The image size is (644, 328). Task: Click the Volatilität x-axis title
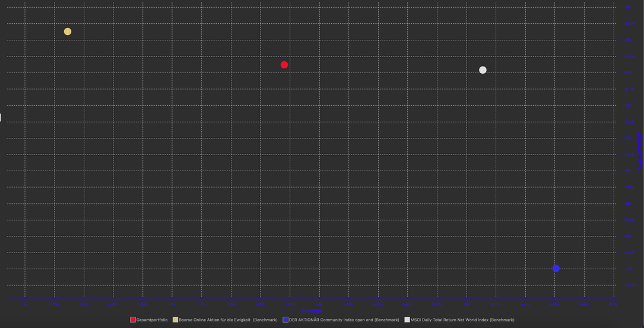coord(312,311)
